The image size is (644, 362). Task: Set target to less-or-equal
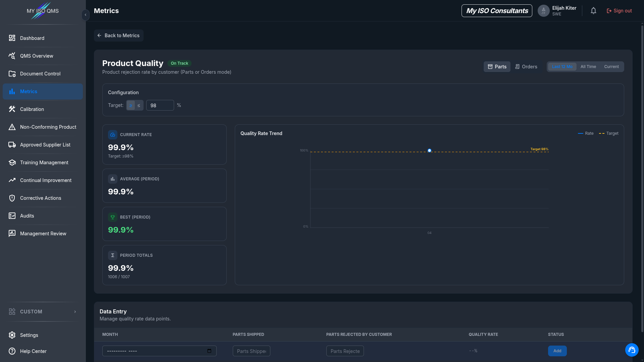click(139, 105)
